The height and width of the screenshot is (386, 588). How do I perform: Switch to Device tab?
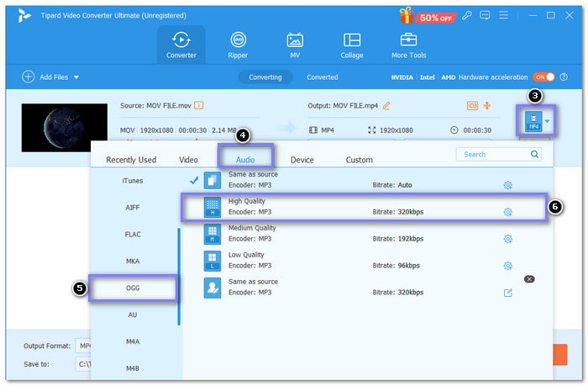[302, 160]
